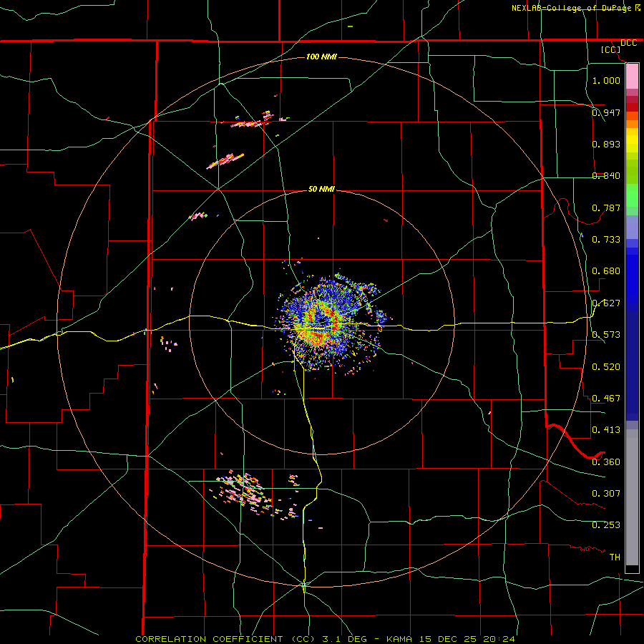Click the 0.253 legend value
Viewport: 644px width, 644px height.
pos(606,525)
